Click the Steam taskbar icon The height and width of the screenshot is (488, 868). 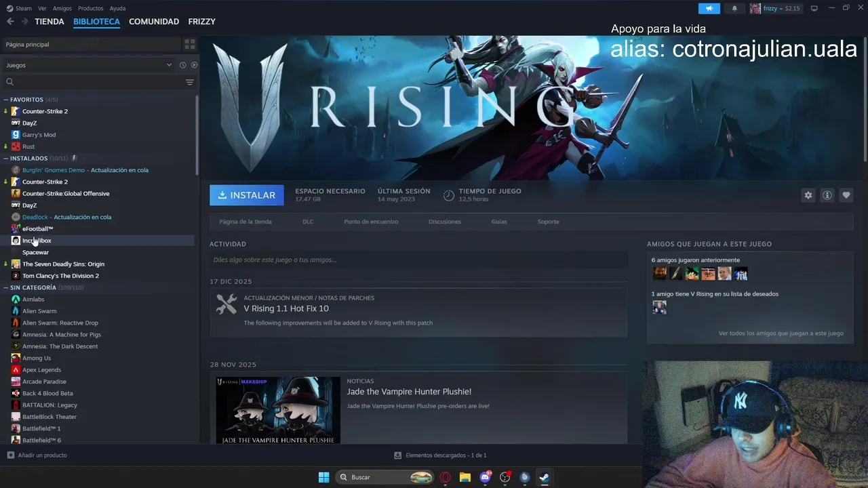click(x=544, y=477)
